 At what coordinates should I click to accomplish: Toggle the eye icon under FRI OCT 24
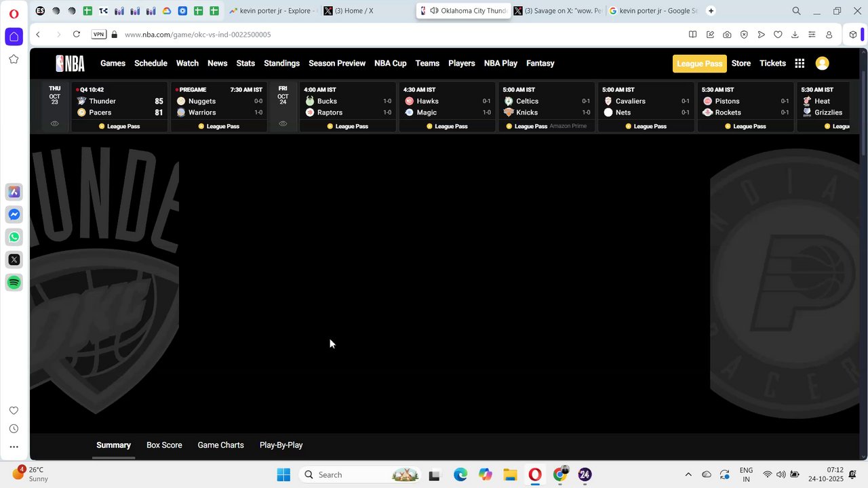tap(283, 123)
